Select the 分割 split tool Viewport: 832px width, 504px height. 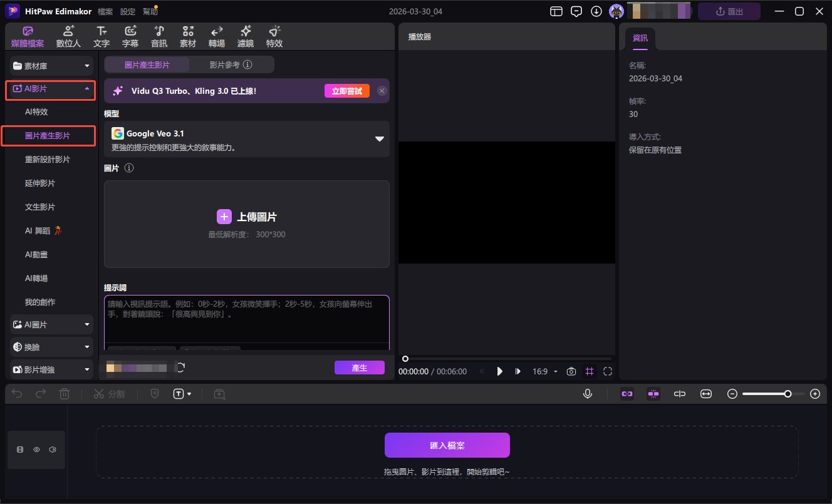pyautogui.click(x=110, y=393)
